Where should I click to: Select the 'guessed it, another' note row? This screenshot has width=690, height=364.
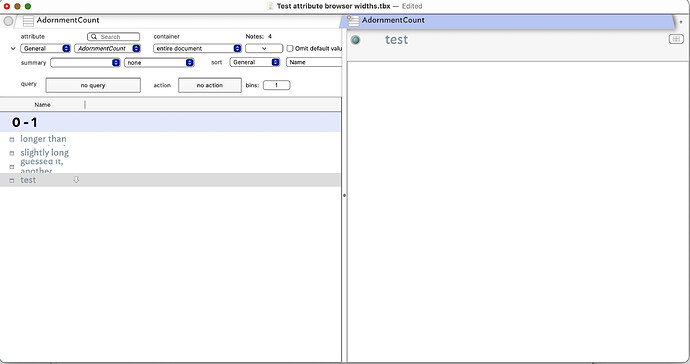170,166
